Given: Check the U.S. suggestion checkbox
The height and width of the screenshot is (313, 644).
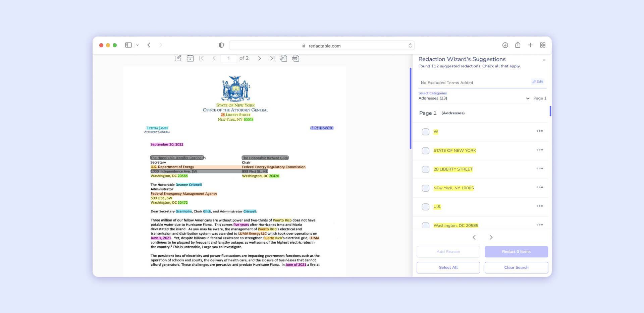Looking at the screenshot, I should (x=426, y=207).
